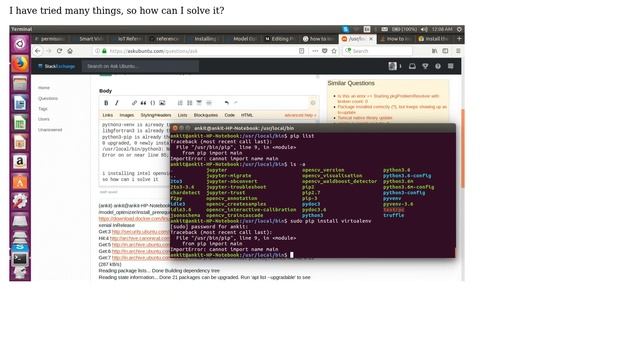Open Unanswered in the sidebar
The width and height of the screenshot is (640, 360).
[x=50, y=130]
